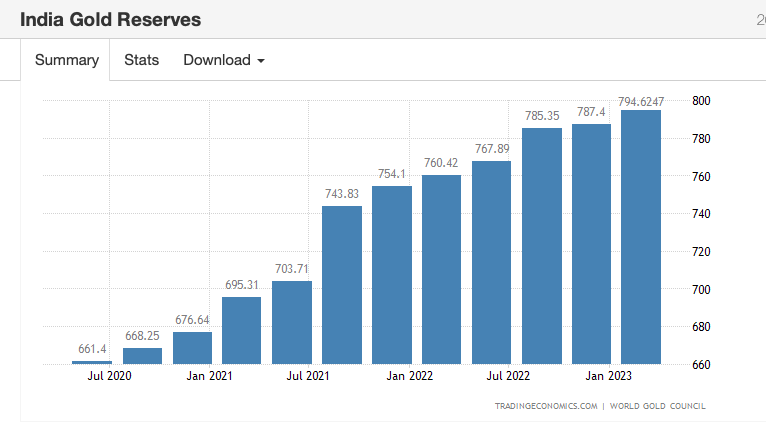
Task: Click the 767.89 bar
Action: pyautogui.click(x=491, y=262)
